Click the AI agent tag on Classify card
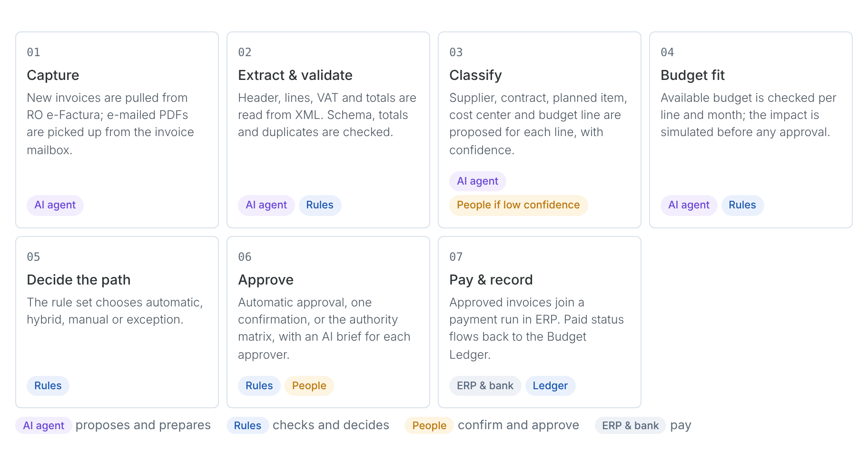 (477, 181)
